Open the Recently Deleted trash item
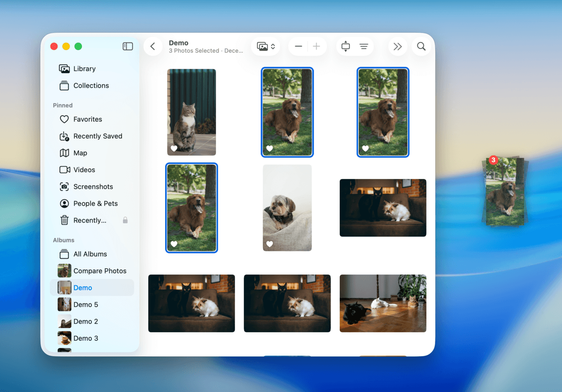Viewport: 562px width, 392px height. pyautogui.click(x=92, y=220)
